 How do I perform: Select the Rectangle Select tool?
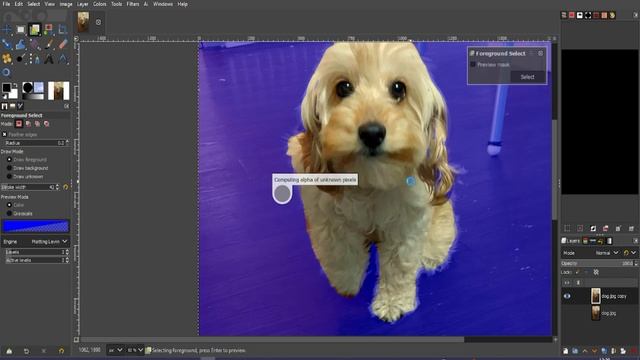[x=21, y=29]
